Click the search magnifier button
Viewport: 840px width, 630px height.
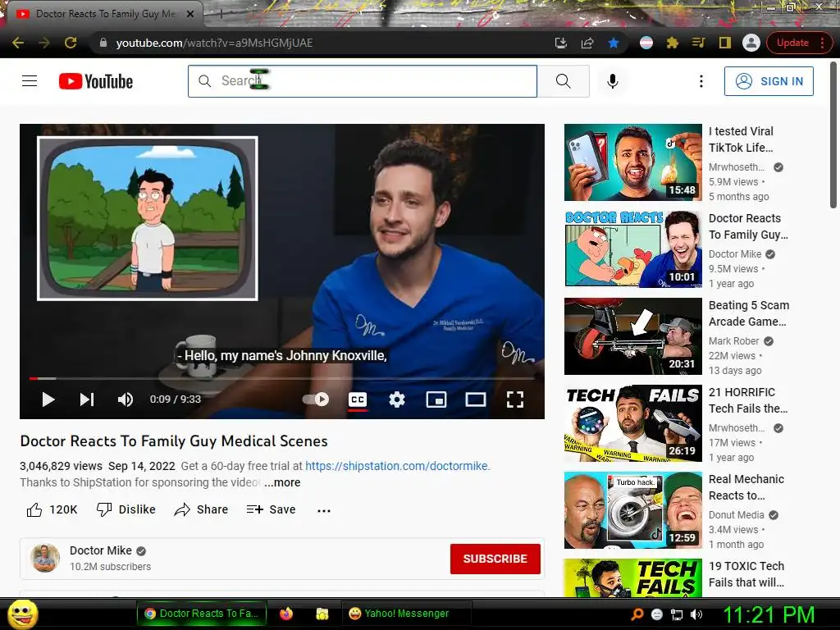[563, 81]
